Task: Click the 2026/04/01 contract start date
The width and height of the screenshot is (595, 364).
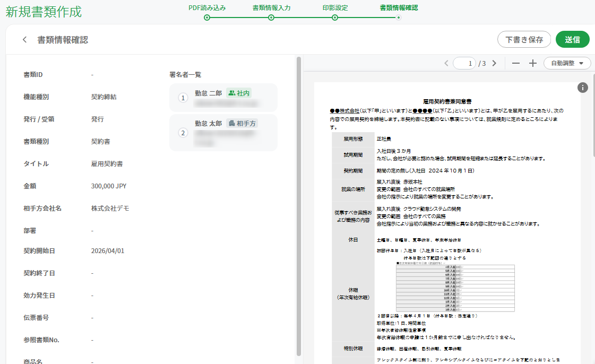Action: [107, 251]
